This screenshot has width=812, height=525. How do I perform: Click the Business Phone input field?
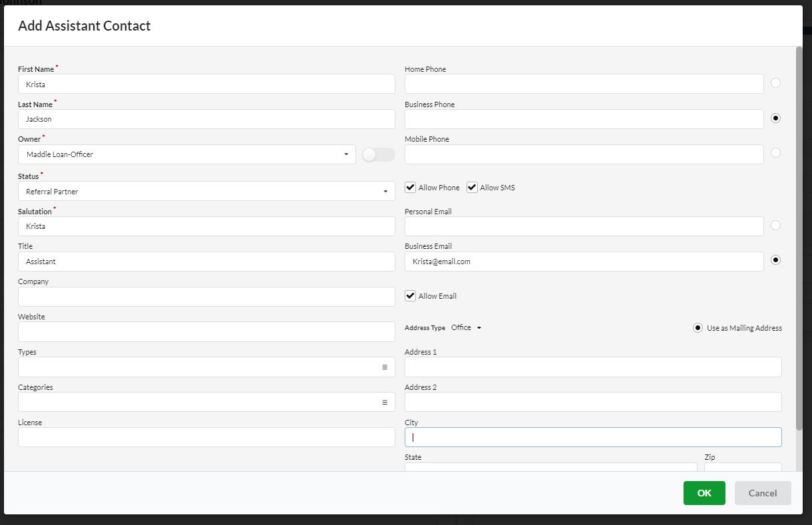584,119
